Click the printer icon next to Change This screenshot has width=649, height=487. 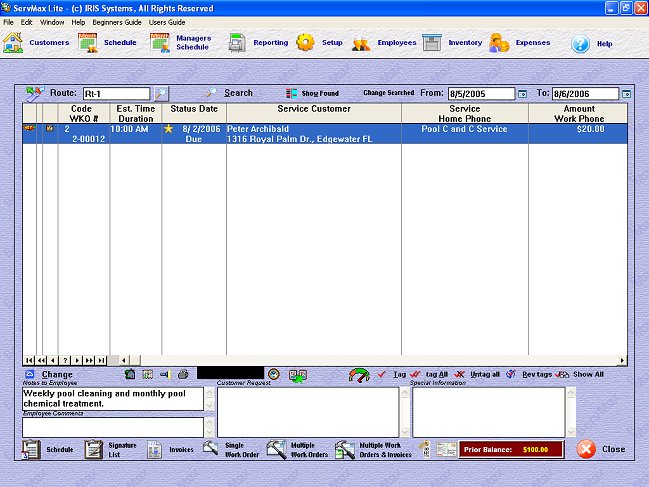[x=183, y=374]
